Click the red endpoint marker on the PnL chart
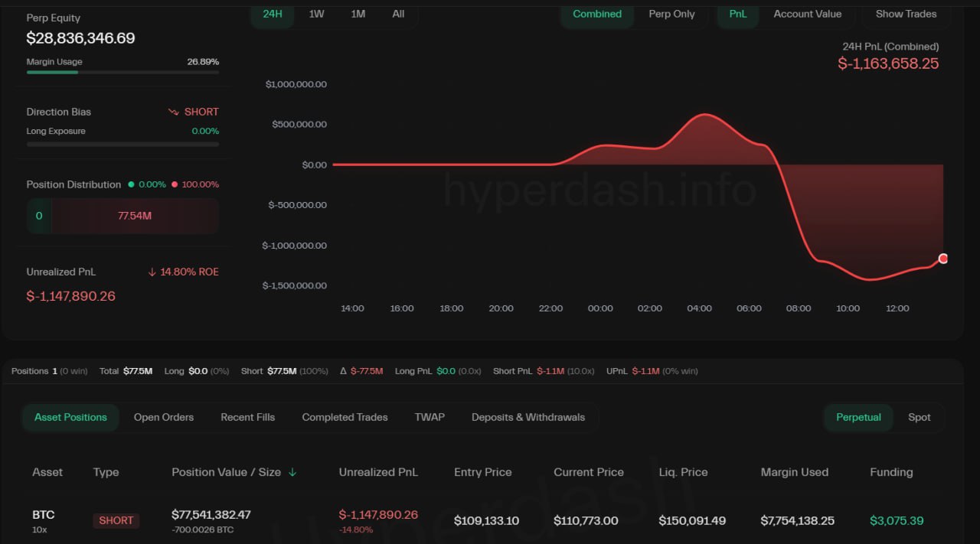 [943, 259]
